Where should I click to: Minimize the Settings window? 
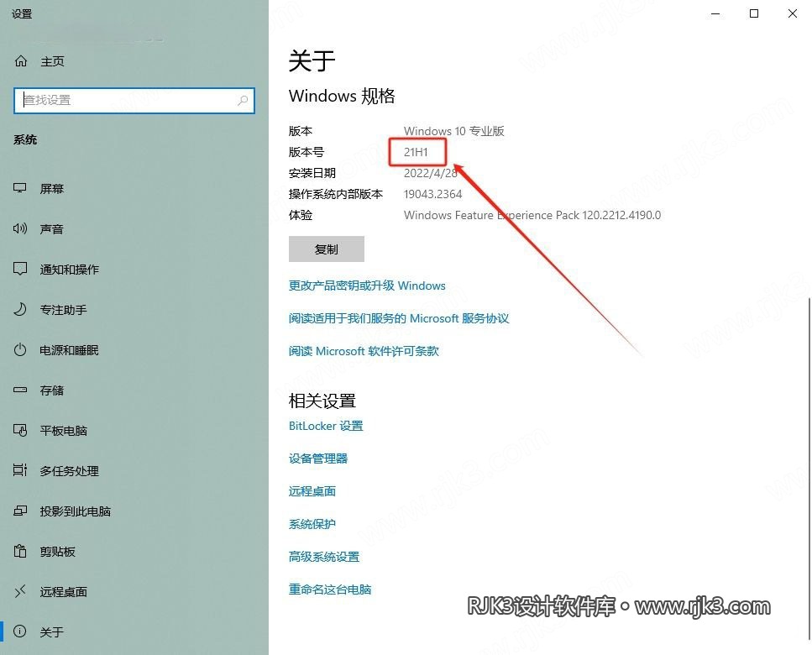click(715, 14)
